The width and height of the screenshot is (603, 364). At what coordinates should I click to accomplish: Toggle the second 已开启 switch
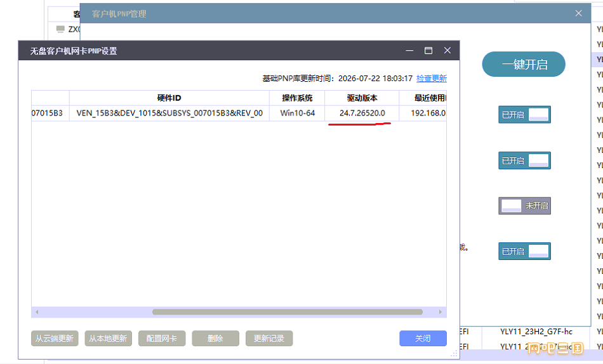(x=524, y=160)
